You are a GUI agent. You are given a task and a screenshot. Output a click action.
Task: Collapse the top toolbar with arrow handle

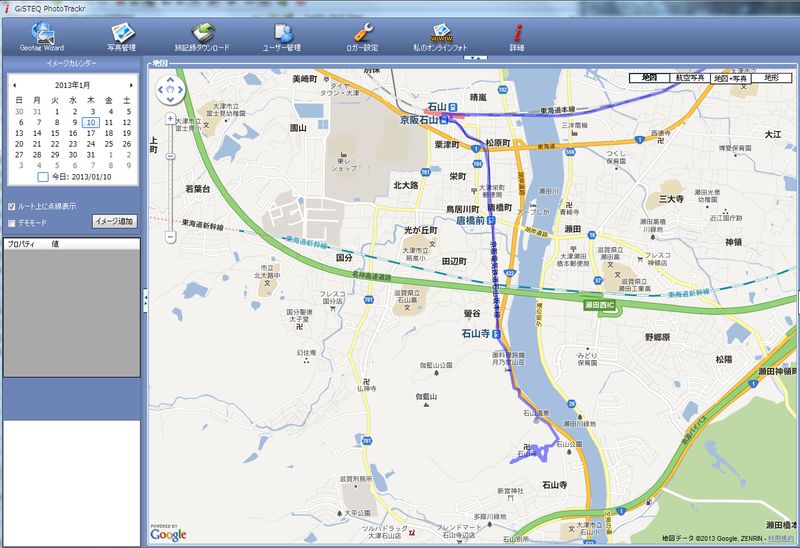point(475,58)
